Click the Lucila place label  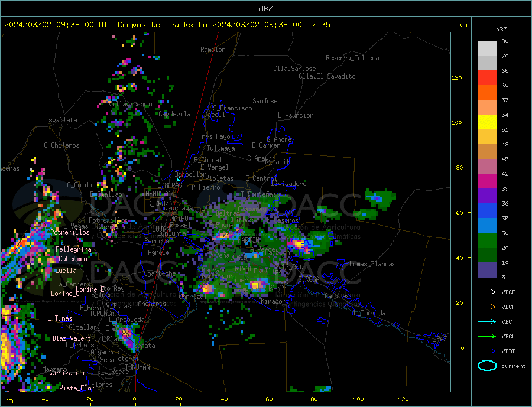(x=66, y=271)
